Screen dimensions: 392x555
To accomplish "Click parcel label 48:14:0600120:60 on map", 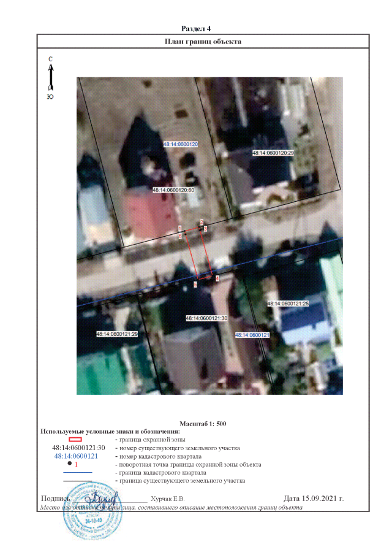I will tap(173, 191).
